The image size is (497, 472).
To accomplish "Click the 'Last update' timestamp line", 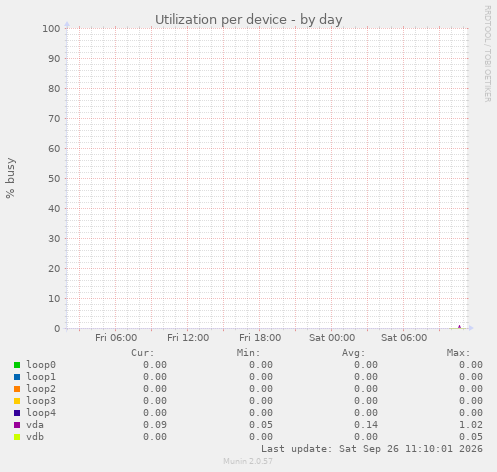I will point(372,449).
